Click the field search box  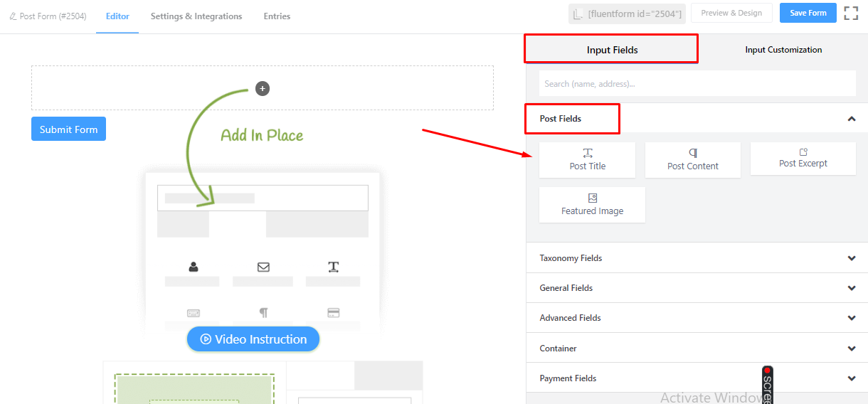[697, 83]
